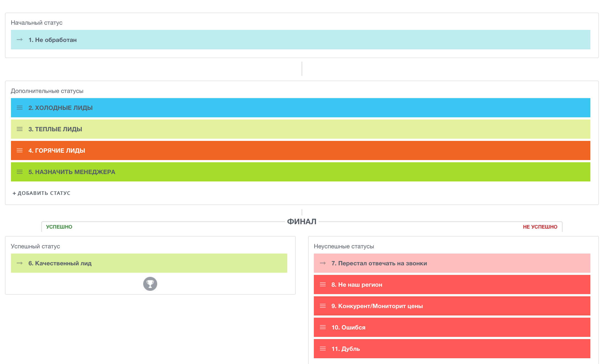Click drag handle of НАЗНАЧИТЬ МЕНЕДЖЕРА status
This screenshot has width=603, height=364.
point(19,172)
